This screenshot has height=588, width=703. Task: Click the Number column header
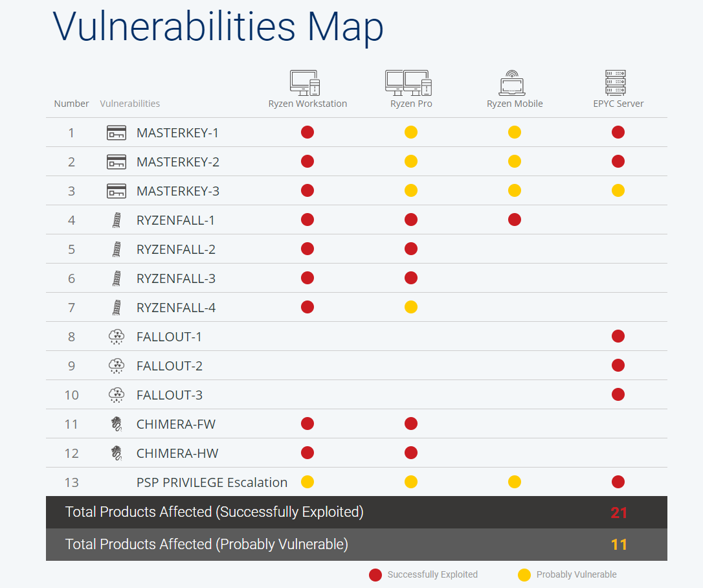click(x=71, y=104)
